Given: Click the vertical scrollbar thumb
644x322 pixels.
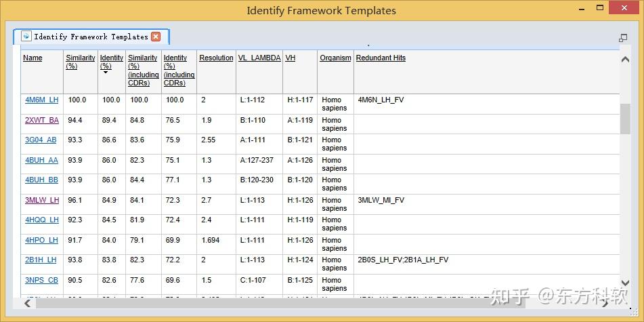Looking at the screenshot, I should click(625, 119).
